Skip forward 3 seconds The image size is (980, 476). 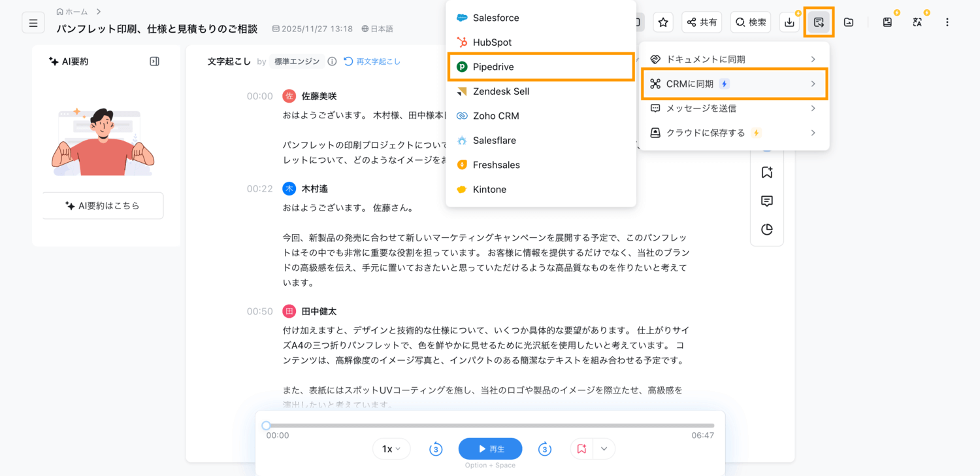(x=545, y=449)
